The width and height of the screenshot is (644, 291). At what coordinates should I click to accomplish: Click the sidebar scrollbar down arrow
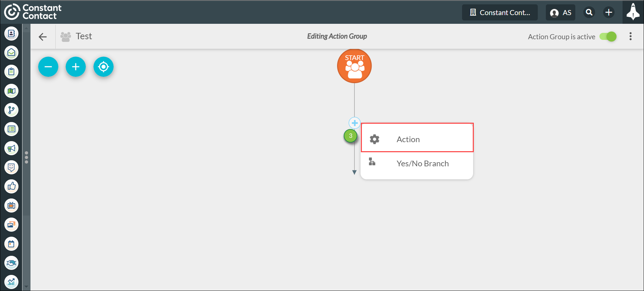tap(26, 287)
